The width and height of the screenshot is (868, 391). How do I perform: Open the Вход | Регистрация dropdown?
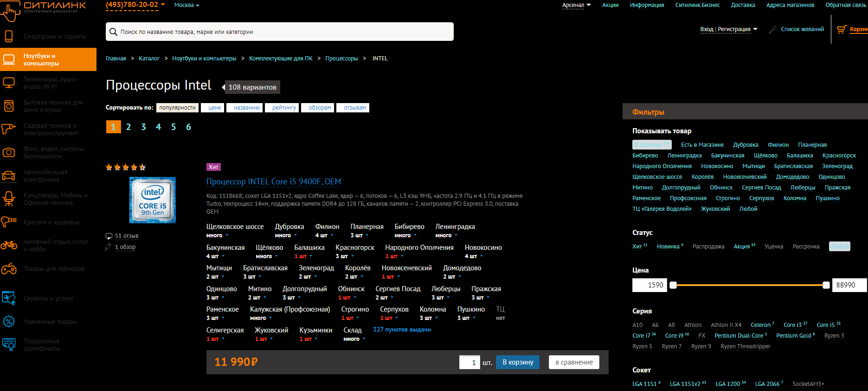click(729, 29)
